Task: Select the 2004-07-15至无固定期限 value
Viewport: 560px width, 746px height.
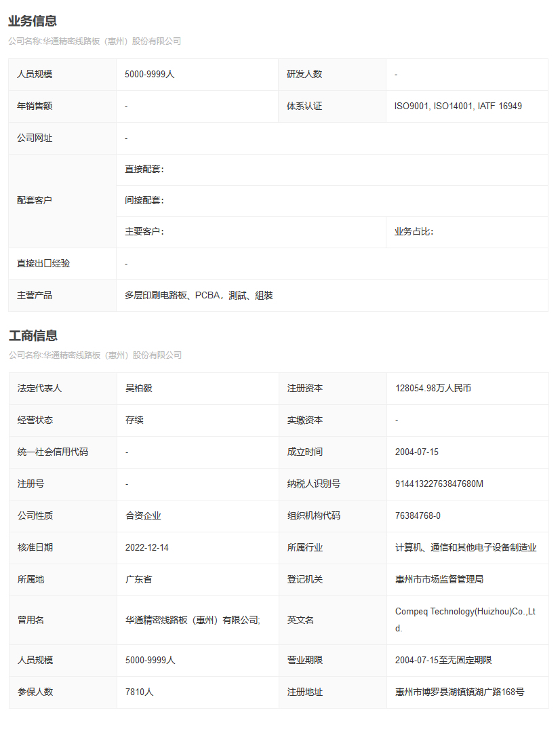Action: [443, 661]
